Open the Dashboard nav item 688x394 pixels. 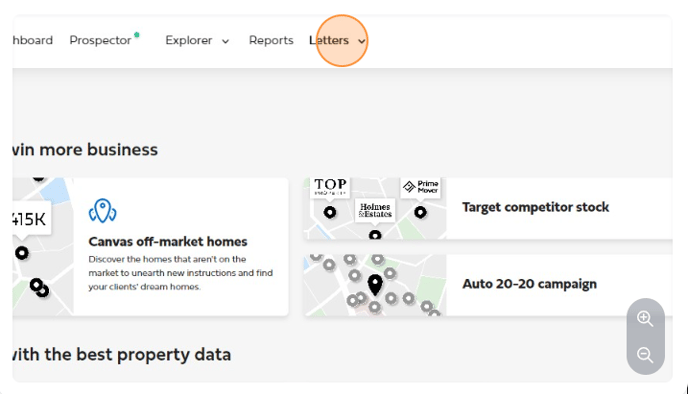click(32, 40)
